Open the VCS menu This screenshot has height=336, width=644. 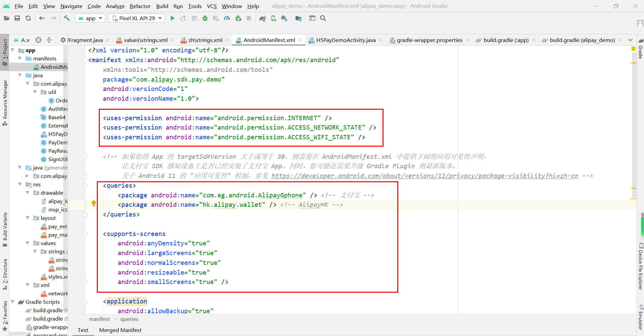212,6
